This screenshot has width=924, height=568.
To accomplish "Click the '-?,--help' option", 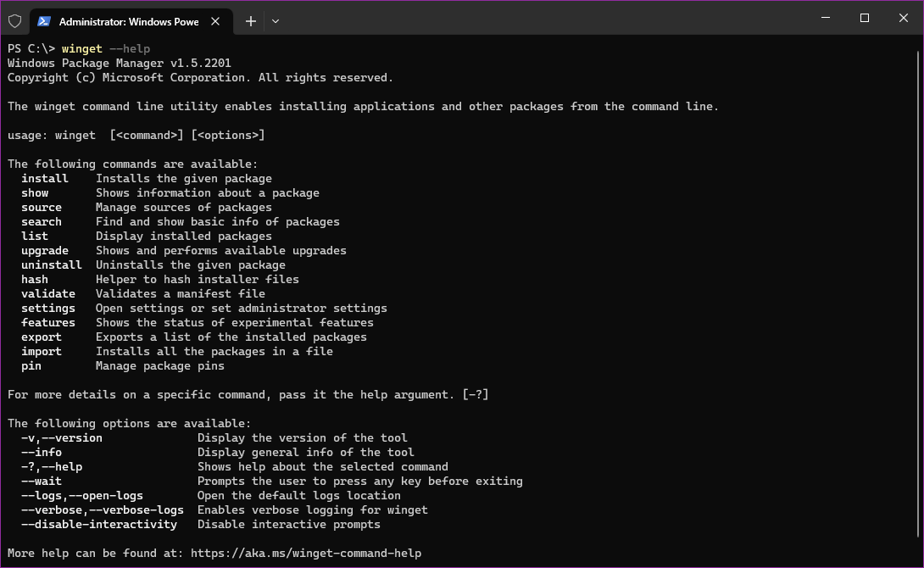I will click(x=52, y=467).
